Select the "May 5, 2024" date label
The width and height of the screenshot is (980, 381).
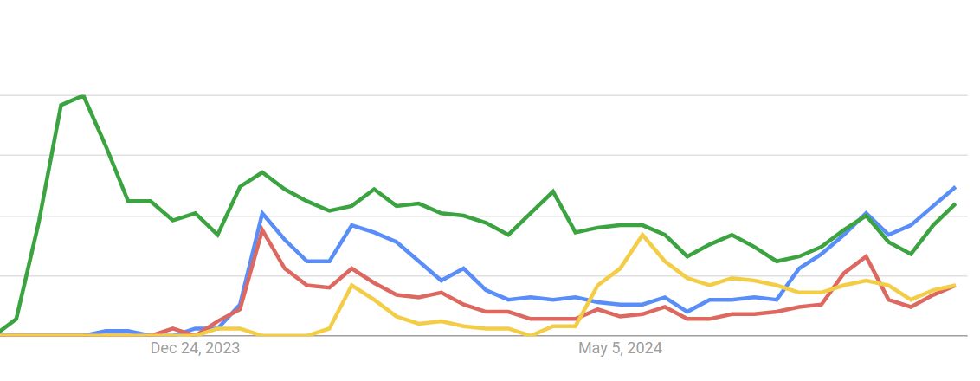620,348
